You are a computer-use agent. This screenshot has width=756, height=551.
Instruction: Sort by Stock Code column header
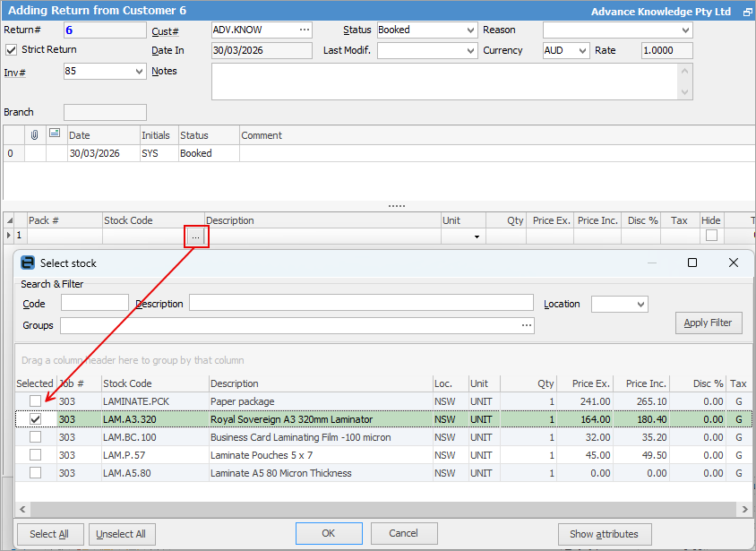click(152, 383)
